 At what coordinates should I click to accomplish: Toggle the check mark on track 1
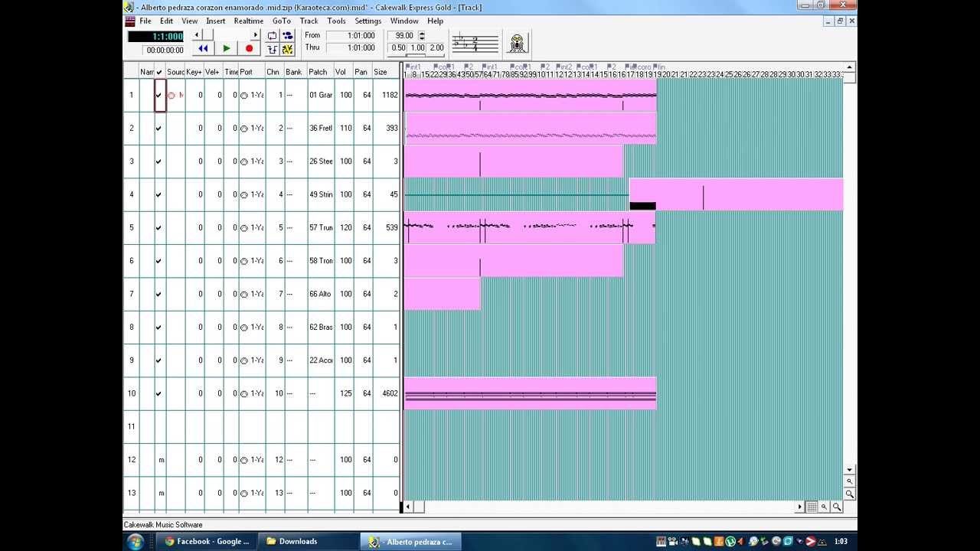(x=159, y=96)
